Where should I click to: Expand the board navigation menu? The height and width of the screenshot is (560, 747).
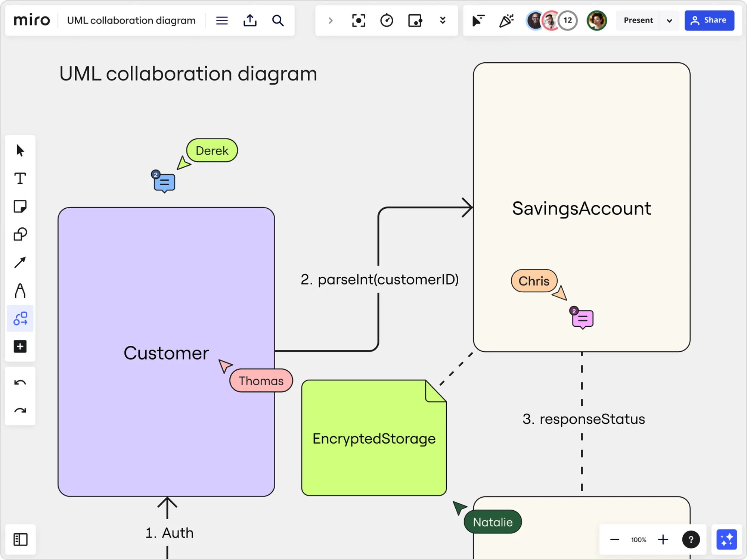pyautogui.click(x=222, y=21)
